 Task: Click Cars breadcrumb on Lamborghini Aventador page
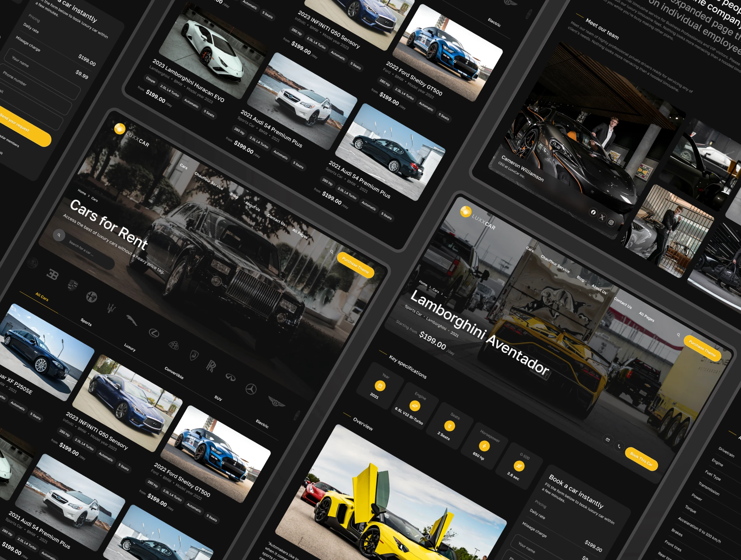pyautogui.click(x=436, y=290)
